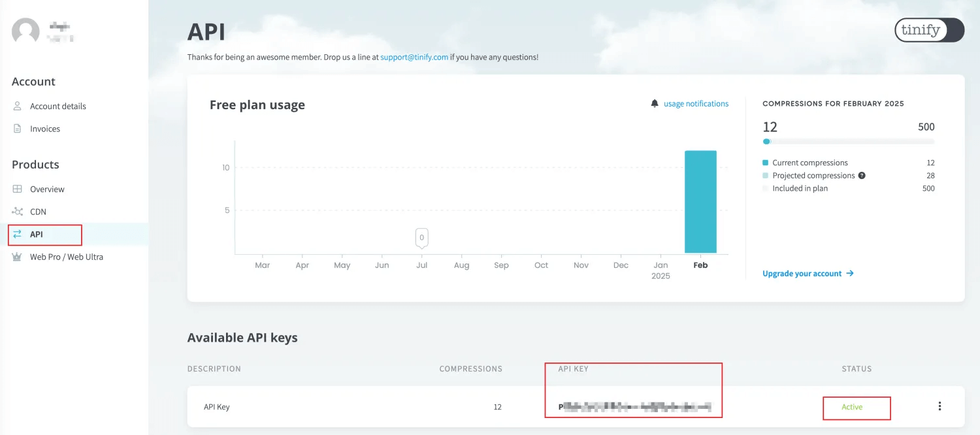This screenshot has height=435, width=980.
Task: Click Upgrade your account link
Action: [808, 274]
